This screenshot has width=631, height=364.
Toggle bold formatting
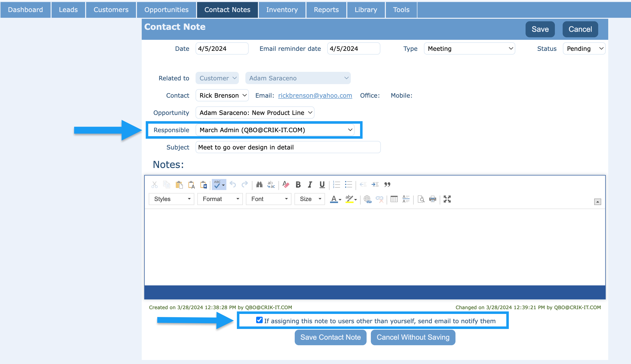pos(298,185)
